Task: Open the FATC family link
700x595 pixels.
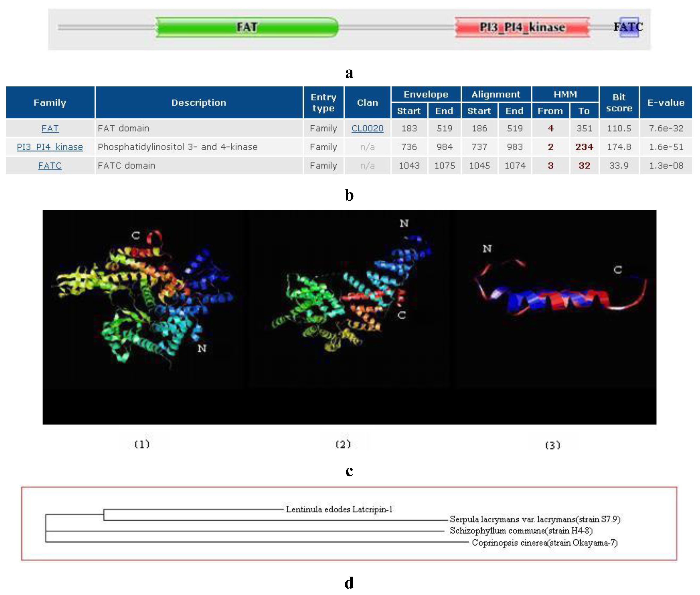Action: pos(50,166)
